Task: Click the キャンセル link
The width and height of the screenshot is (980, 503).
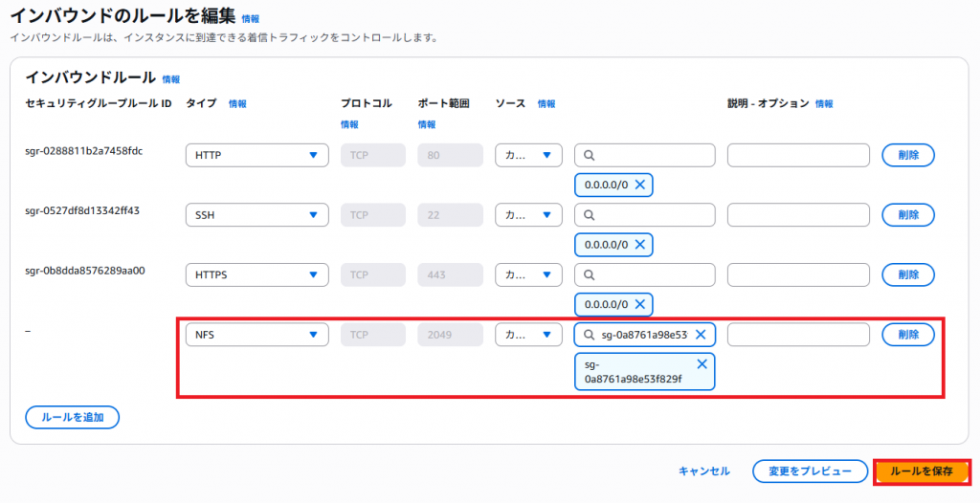Action: pos(704,471)
